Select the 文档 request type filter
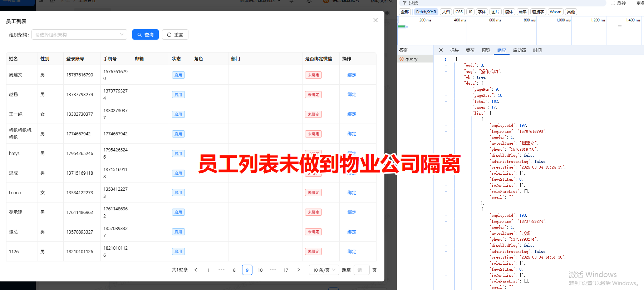The image size is (644, 290). 446,12
